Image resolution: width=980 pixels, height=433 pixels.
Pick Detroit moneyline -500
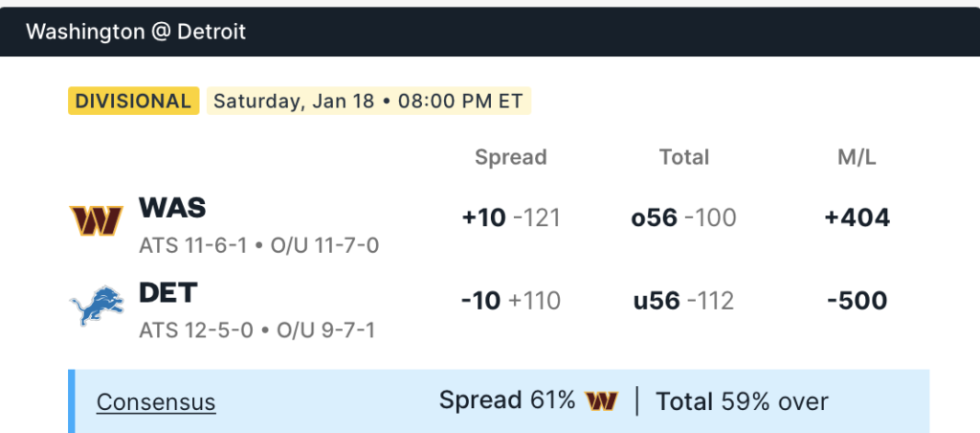point(857,301)
